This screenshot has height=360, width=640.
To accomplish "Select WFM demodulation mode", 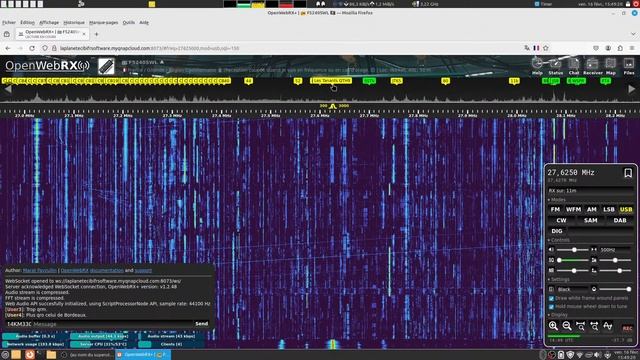I will click(573, 209).
